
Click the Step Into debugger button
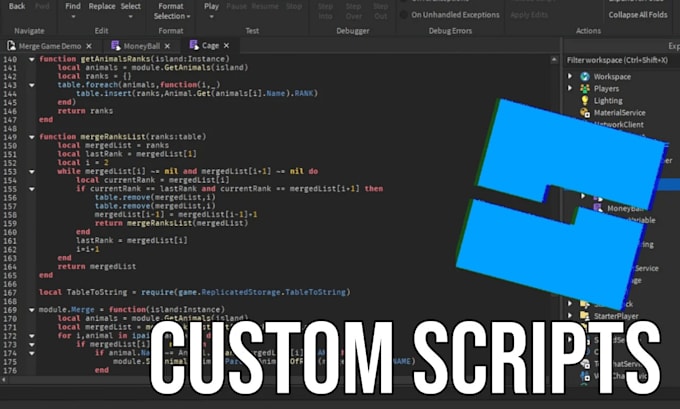pos(325,11)
